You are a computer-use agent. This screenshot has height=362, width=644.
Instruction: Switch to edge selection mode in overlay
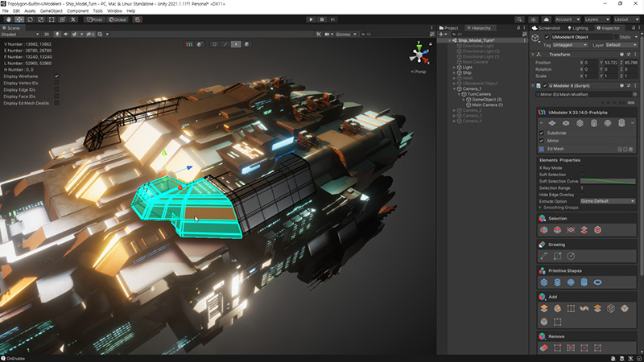click(225, 44)
